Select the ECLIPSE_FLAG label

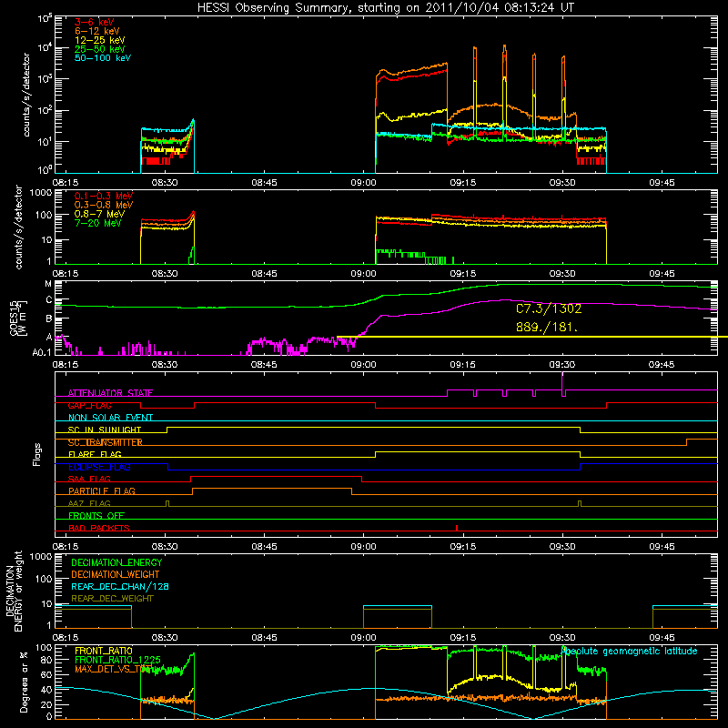tap(99, 467)
